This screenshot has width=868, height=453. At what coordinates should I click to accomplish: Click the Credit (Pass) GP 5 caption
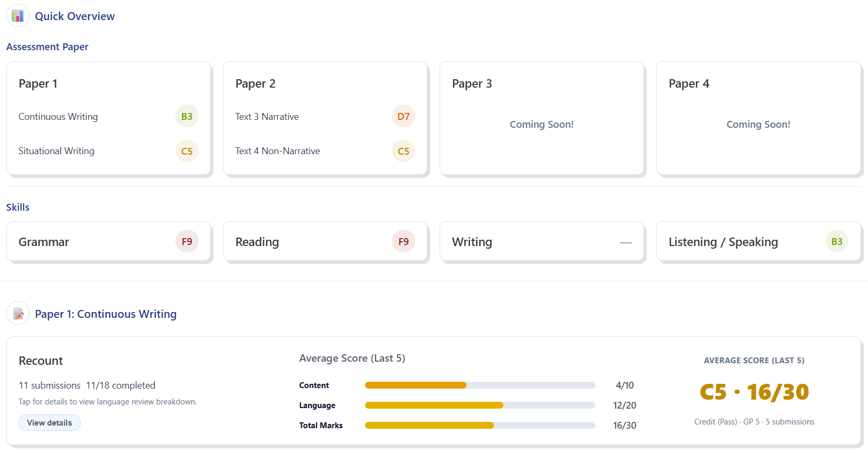click(754, 422)
